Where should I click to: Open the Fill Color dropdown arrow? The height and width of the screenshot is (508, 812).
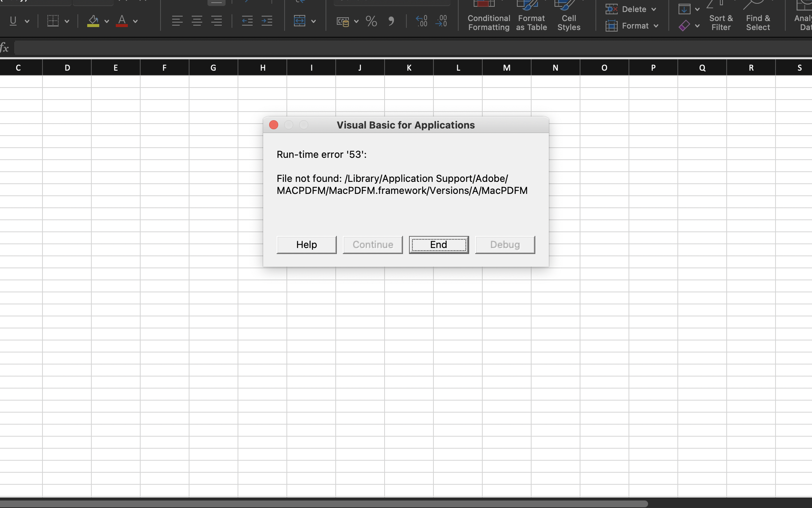(x=106, y=21)
